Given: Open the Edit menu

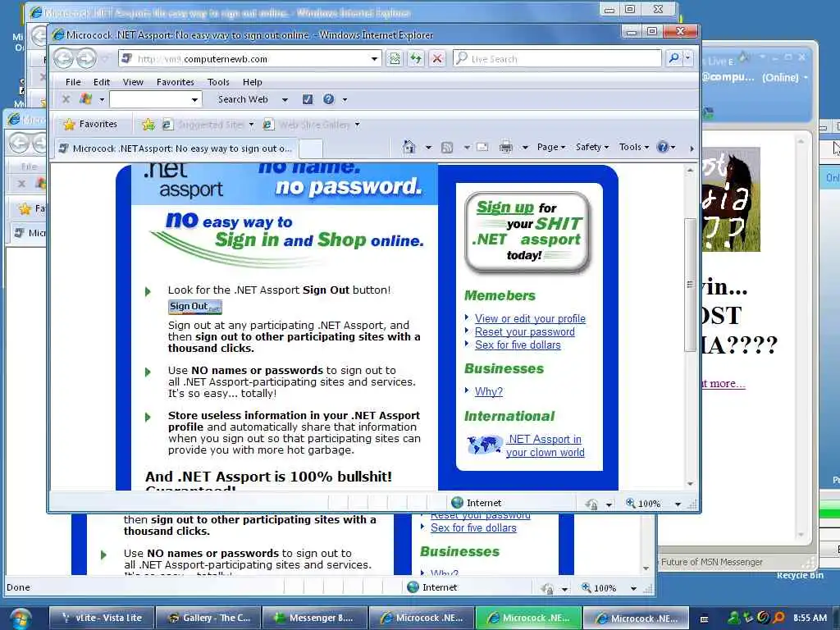Looking at the screenshot, I should coord(101,82).
